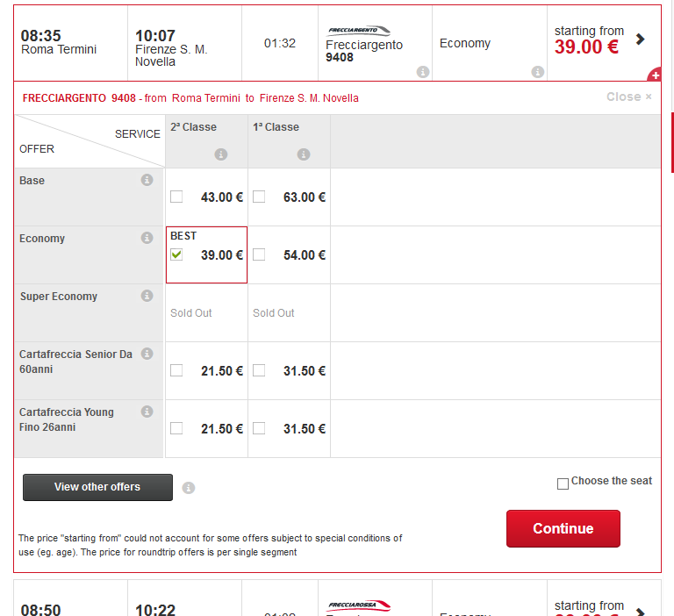Click View other offers button
Image resolution: width=674 pixels, height=616 pixels.
[97, 487]
